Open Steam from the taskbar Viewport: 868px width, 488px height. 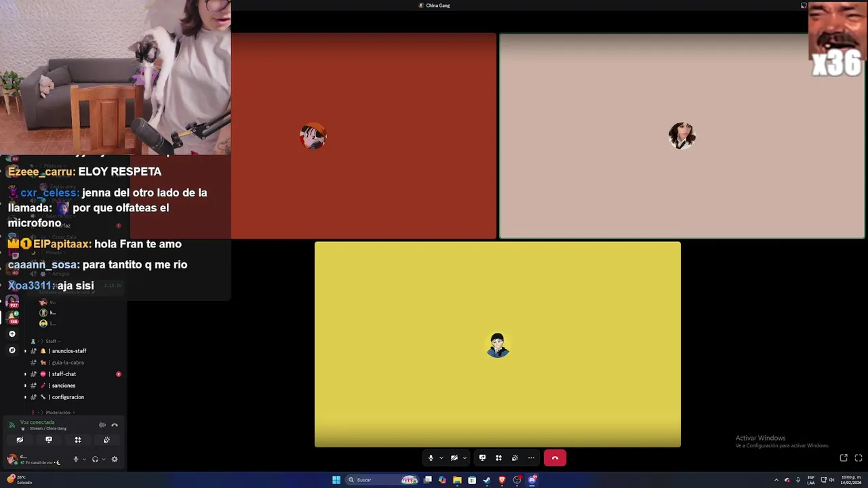(x=487, y=480)
